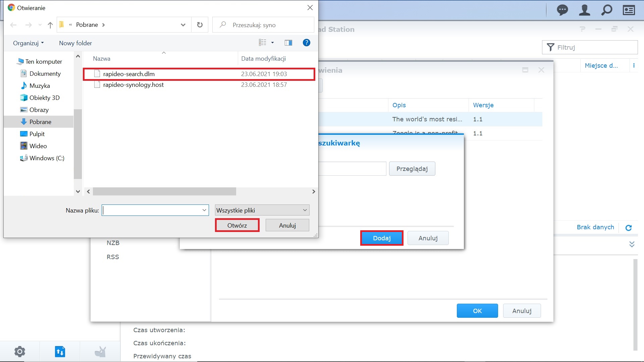This screenshot has height=362, width=644.
Task: Click OK in settings window
Action: tap(477, 311)
